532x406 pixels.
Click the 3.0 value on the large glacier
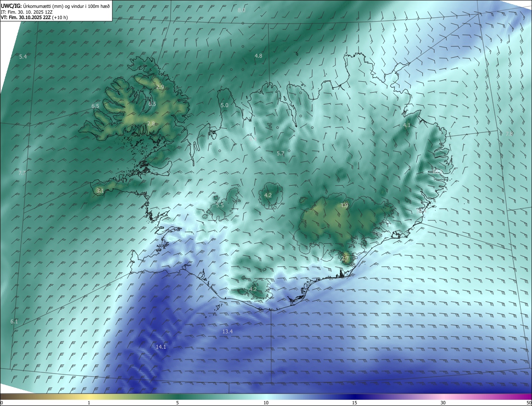click(344, 205)
